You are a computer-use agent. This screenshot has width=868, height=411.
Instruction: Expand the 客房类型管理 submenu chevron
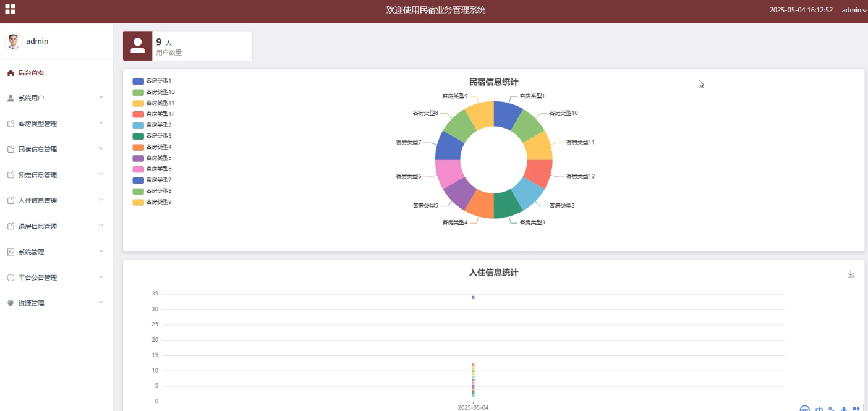pyautogui.click(x=101, y=123)
